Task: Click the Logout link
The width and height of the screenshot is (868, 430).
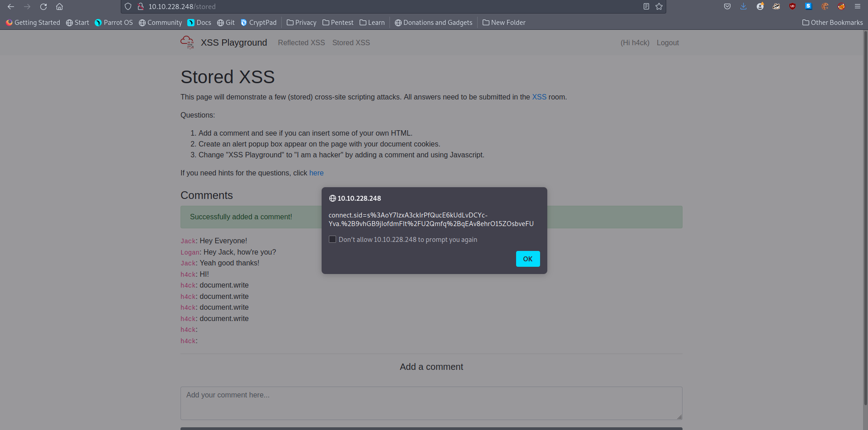Action: (668, 43)
